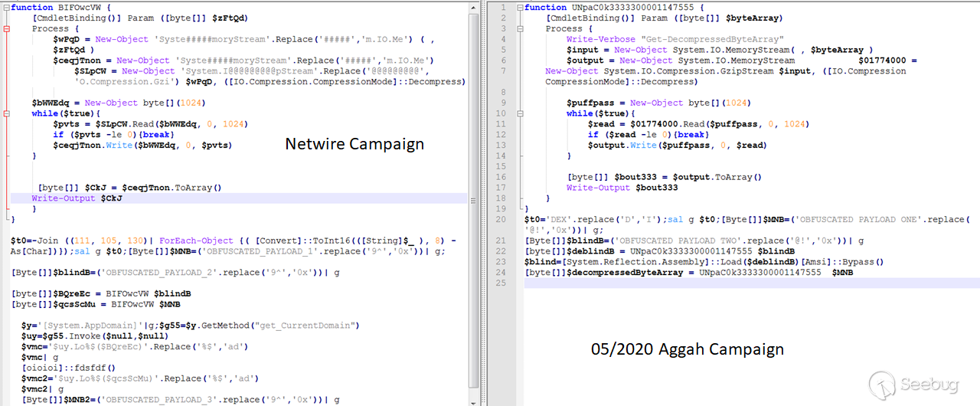Image resolution: width=980 pixels, height=406 pixels.
Task: Click the 'if ($pvts -le 0){break}' line
Action: pos(113,134)
